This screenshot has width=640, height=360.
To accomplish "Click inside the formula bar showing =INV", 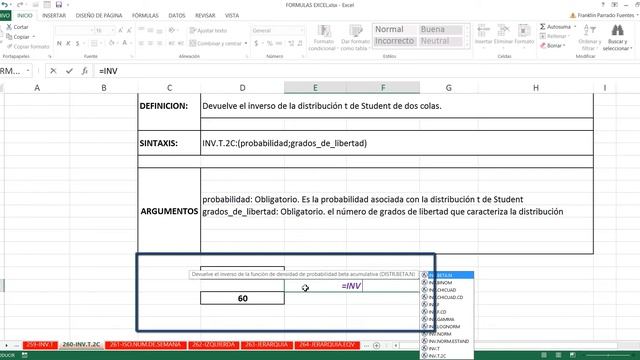I will (367, 71).
